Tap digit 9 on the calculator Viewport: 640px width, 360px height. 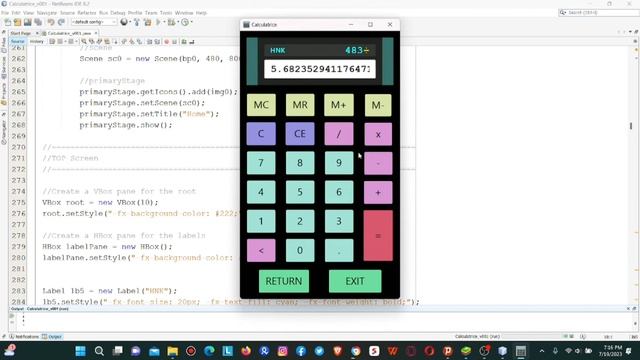[339, 163]
